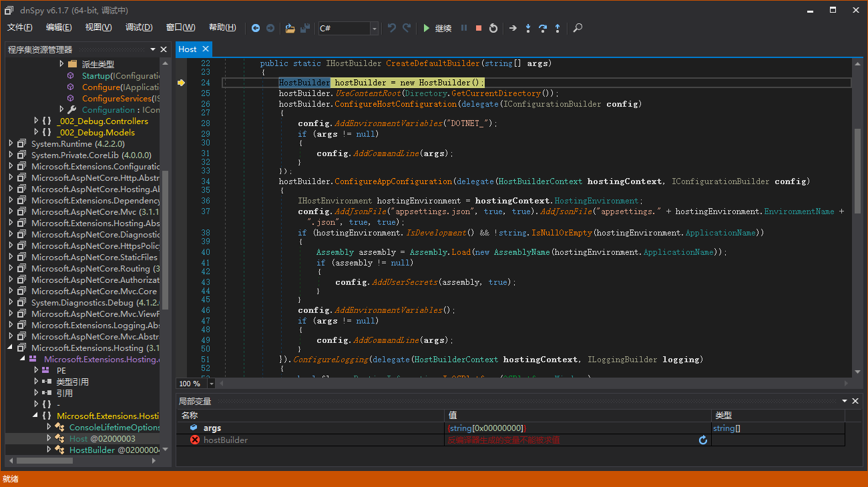Expand the HostBuilder @02000004 class
This screenshot has height=487, width=868.
click(49, 450)
